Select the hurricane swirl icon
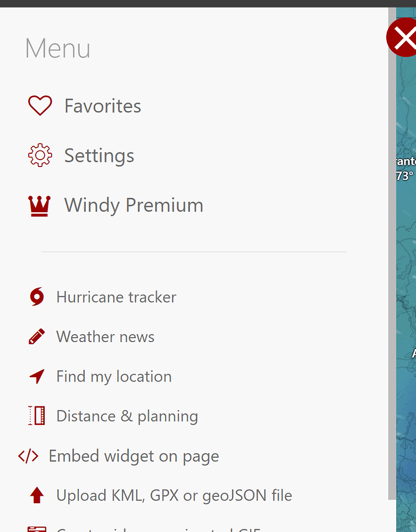 (x=35, y=296)
